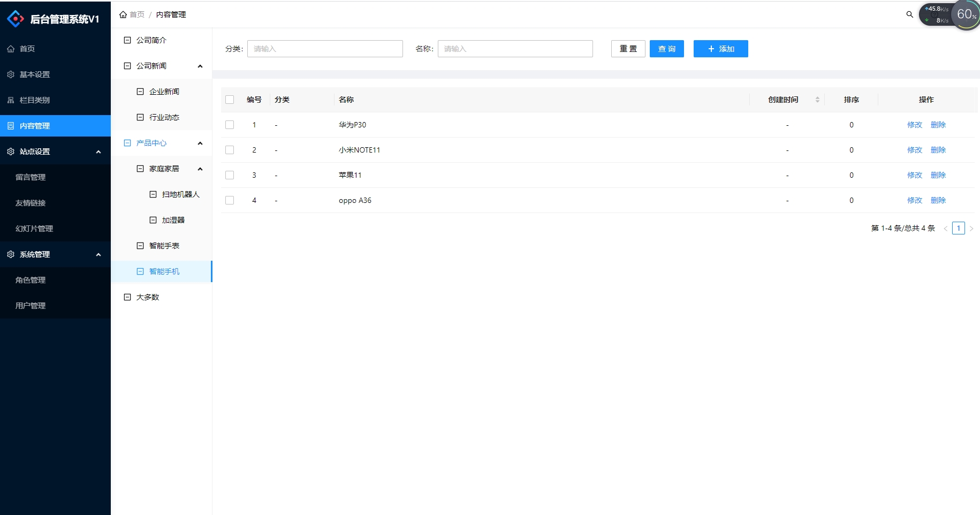Image resolution: width=980 pixels, height=515 pixels.
Task: Collapse the 站点设置 sidebar group
Action: (x=98, y=152)
